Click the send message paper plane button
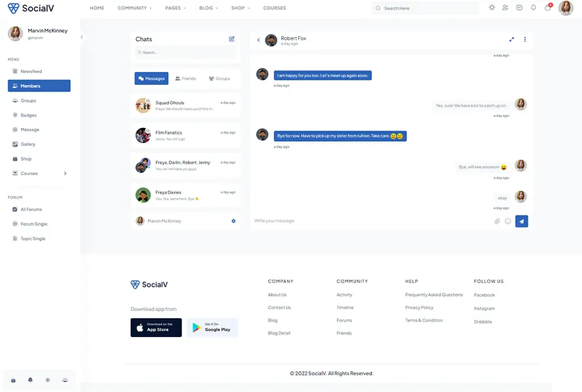 coord(521,221)
